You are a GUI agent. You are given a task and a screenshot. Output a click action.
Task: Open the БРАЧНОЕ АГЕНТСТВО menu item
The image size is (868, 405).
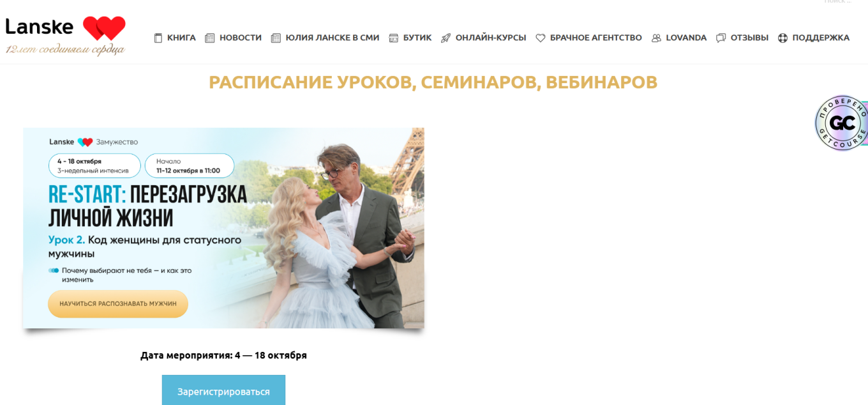pyautogui.click(x=596, y=38)
